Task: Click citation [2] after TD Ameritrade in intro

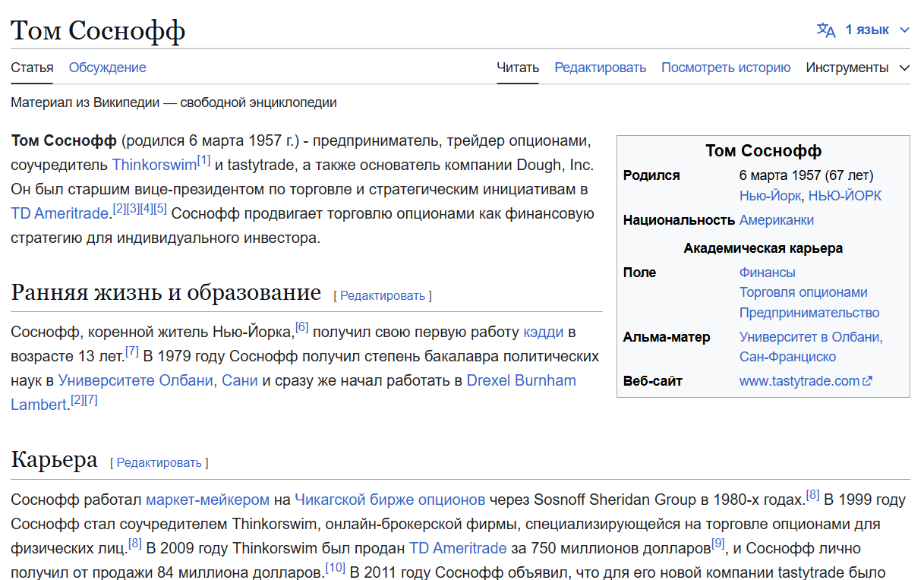Action: point(119,209)
